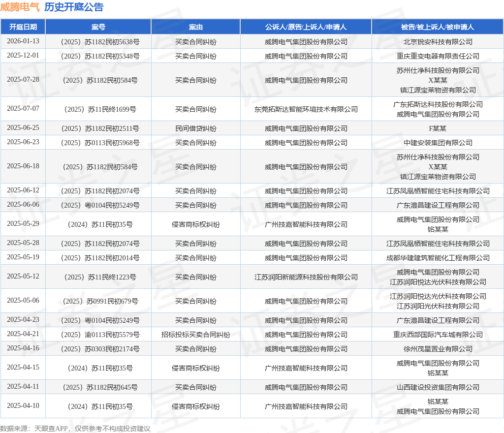Select case number 苏0991民初679号
504x433 pixels.
coord(100,301)
